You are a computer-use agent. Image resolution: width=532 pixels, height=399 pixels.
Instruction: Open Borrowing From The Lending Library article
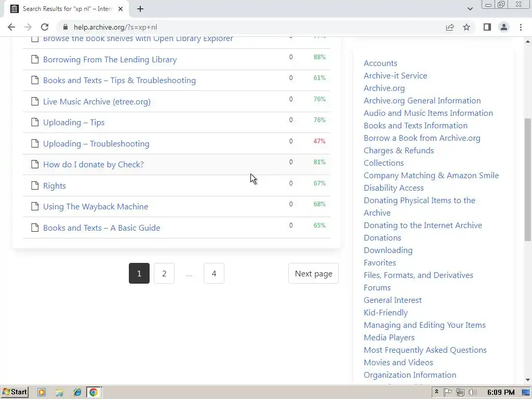point(110,59)
